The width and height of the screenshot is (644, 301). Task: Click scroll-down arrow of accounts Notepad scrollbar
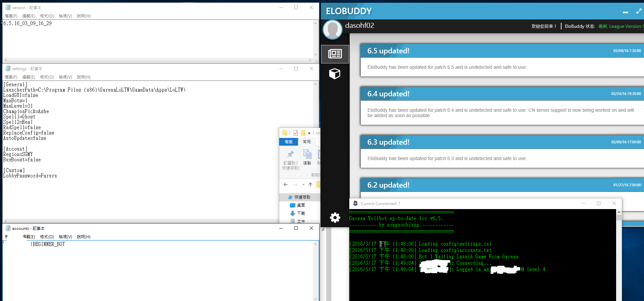(x=315, y=298)
